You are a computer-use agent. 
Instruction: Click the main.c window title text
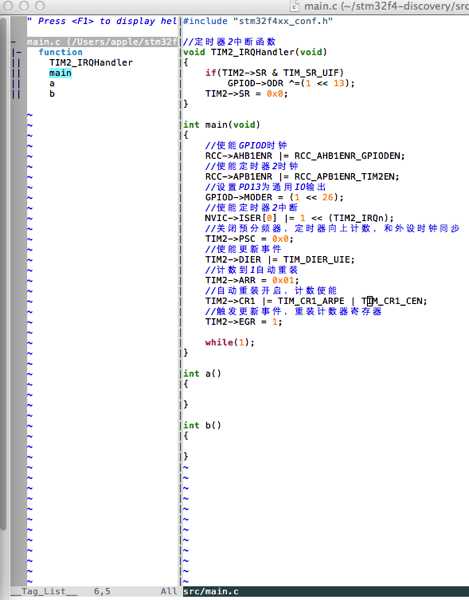tap(386, 6)
